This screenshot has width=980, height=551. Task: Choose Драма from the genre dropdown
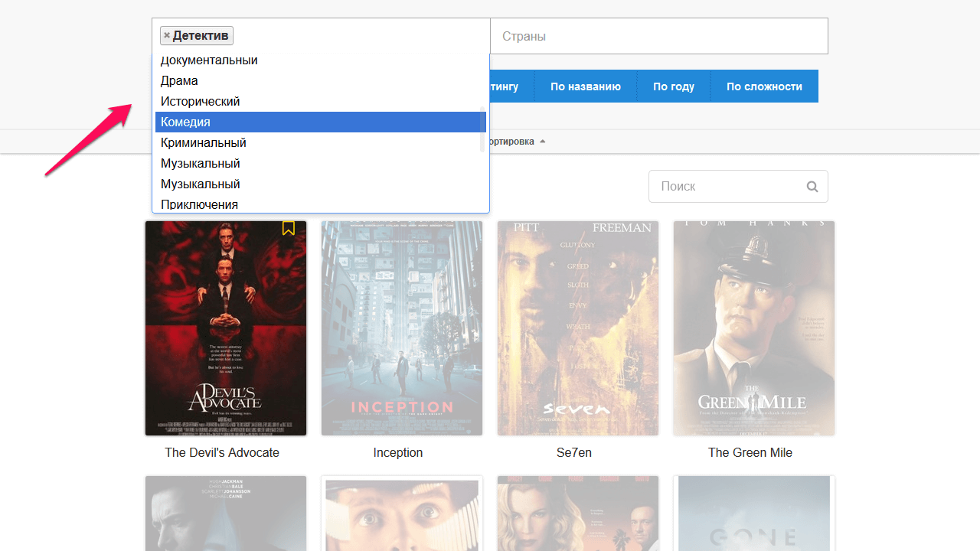coord(321,81)
